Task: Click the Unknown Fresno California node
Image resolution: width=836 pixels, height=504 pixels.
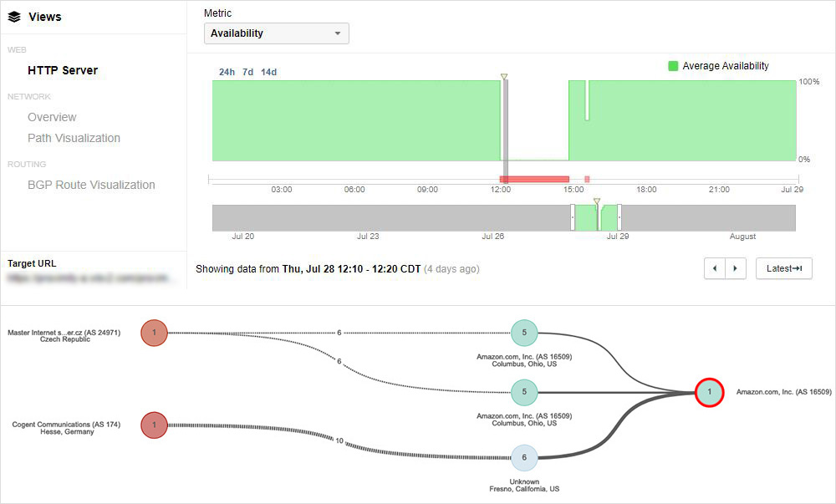Action: click(524, 457)
